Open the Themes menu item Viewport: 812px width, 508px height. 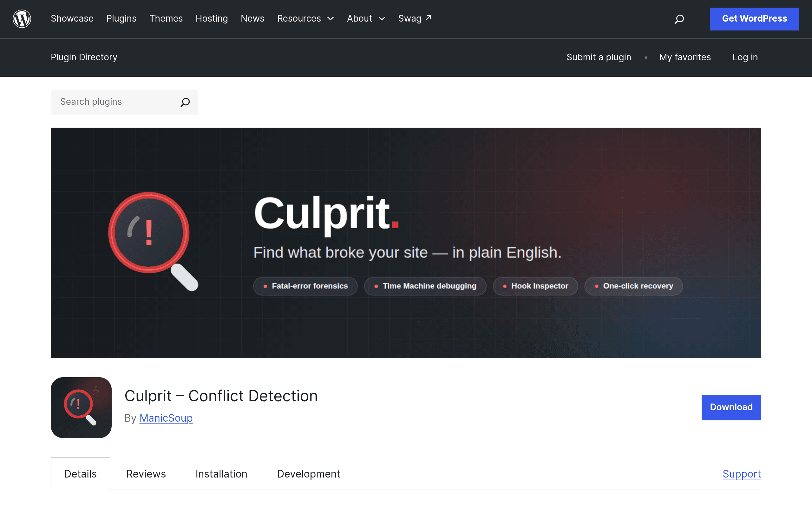point(166,18)
